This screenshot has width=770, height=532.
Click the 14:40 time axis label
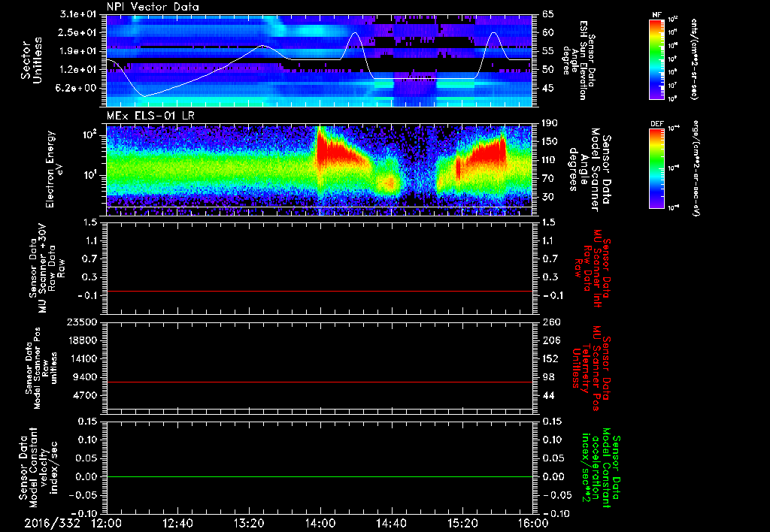pyautogui.click(x=391, y=523)
